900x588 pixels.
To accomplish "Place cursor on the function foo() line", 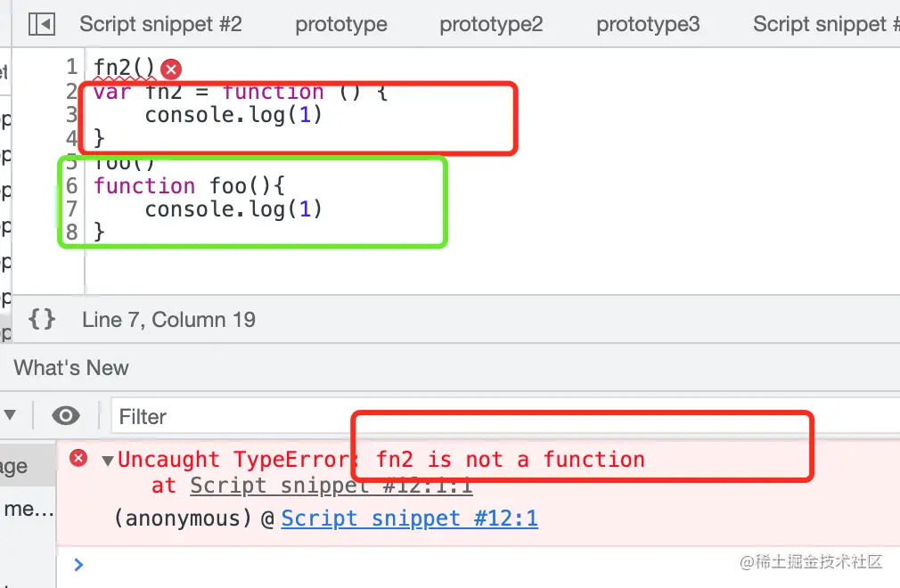I will click(189, 186).
